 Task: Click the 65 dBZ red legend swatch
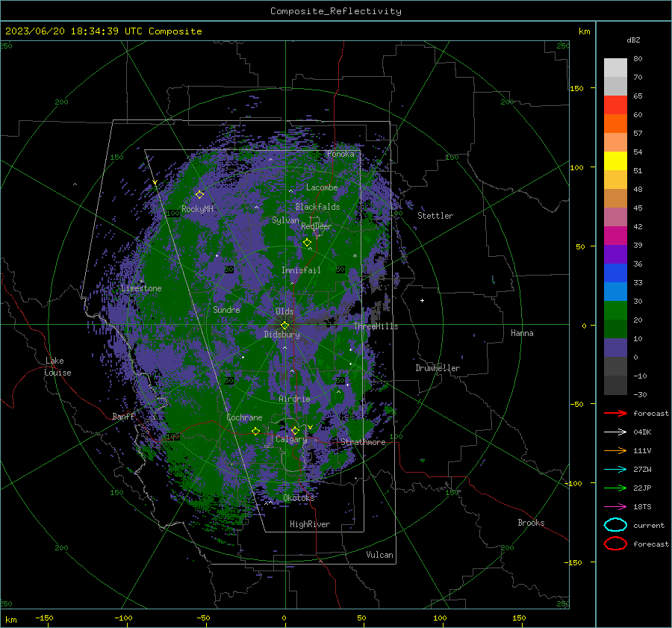point(615,105)
